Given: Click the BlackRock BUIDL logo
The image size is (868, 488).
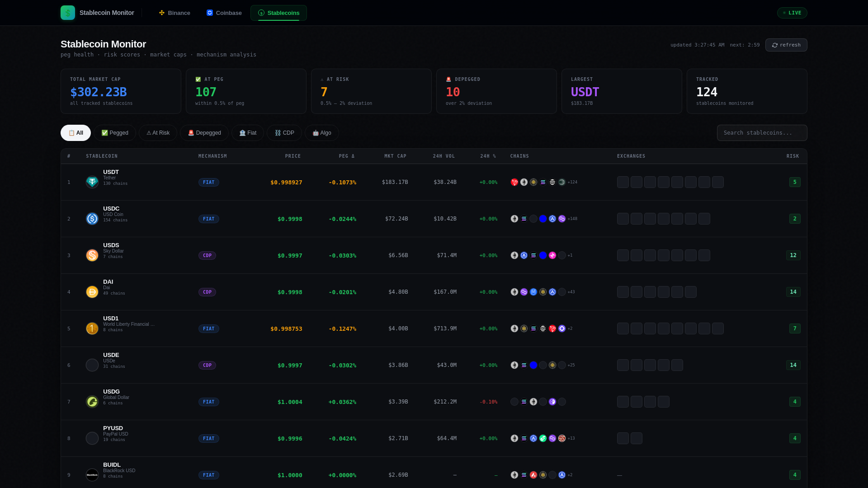Looking at the screenshot, I should click(x=92, y=475).
